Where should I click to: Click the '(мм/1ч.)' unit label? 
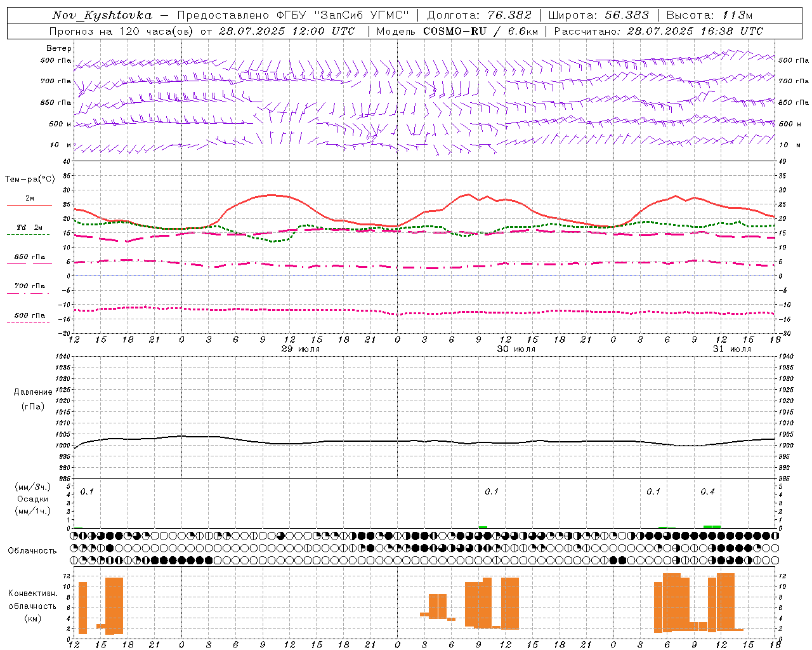(33, 510)
